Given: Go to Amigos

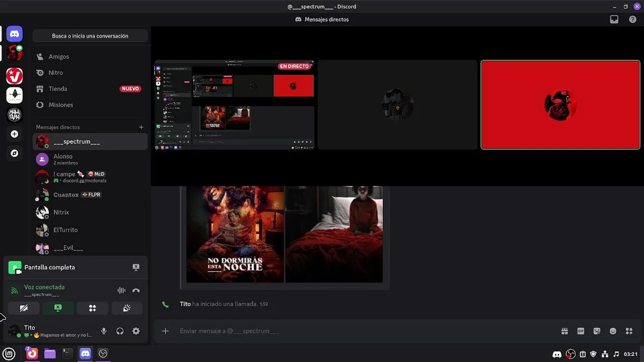Looking at the screenshot, I should (x=90, y=57).
